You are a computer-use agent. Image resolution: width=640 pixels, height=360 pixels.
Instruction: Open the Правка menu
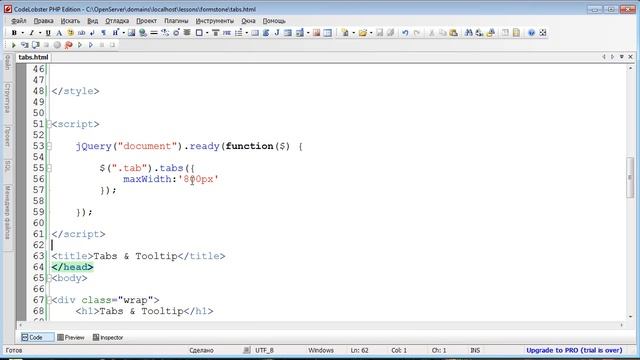click(x=44, y=21)
